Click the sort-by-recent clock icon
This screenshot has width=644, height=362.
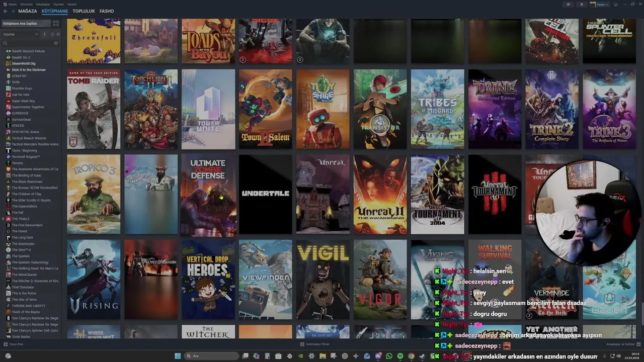52,34
